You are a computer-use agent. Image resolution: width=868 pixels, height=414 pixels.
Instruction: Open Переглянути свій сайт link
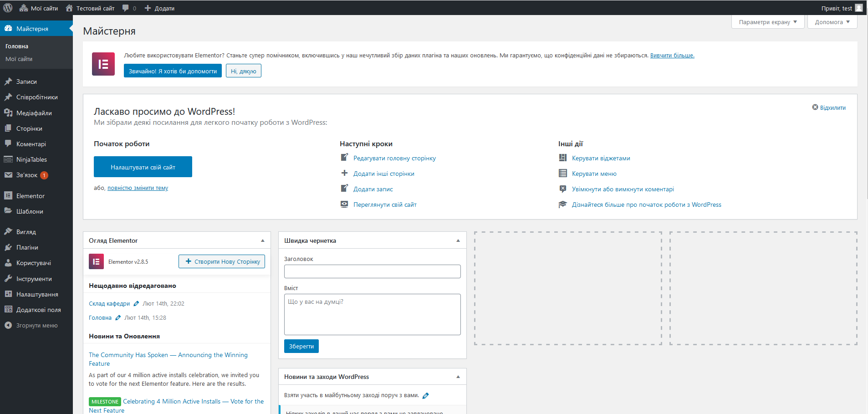tap(385, 204)
